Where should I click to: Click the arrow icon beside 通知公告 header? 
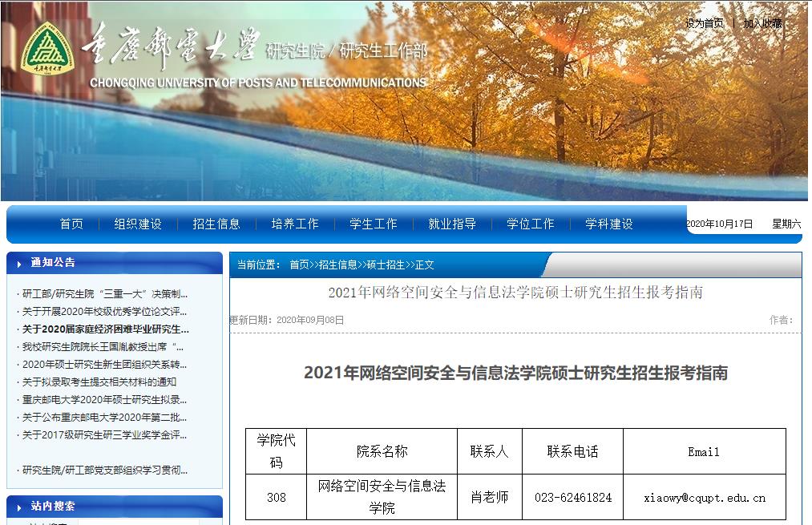click(18, 262)
